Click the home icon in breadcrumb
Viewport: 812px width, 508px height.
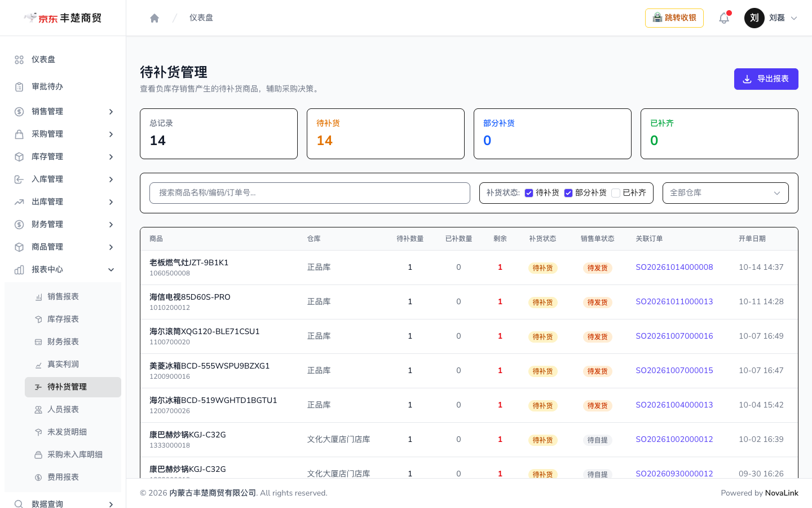pyautogui.click(x=155, y=18)
